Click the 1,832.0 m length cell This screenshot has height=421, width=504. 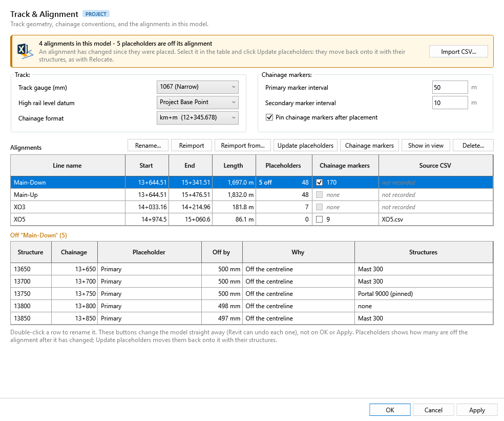[x=234, y=195]
